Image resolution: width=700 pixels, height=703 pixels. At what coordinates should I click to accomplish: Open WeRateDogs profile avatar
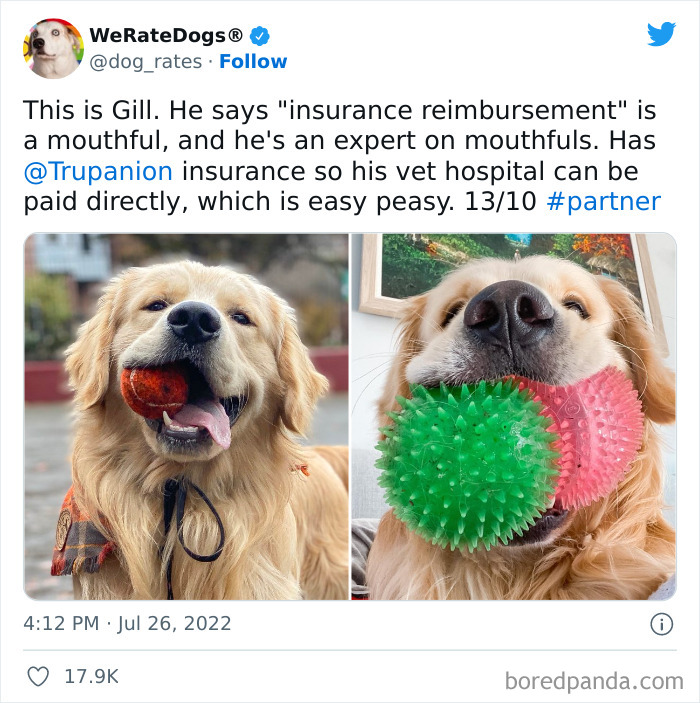(53, 48)
